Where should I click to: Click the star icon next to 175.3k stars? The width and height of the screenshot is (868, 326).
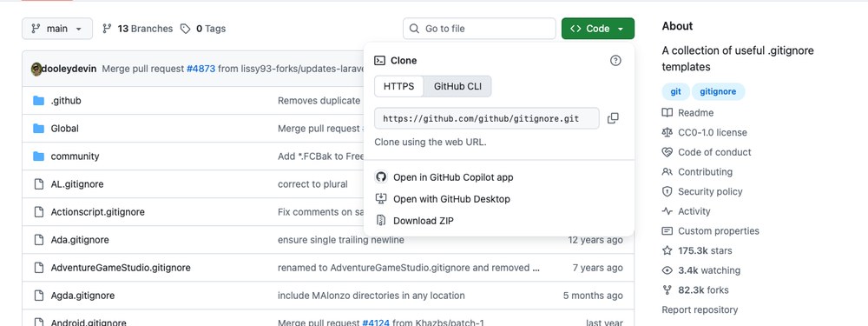(x=667, y=250)
